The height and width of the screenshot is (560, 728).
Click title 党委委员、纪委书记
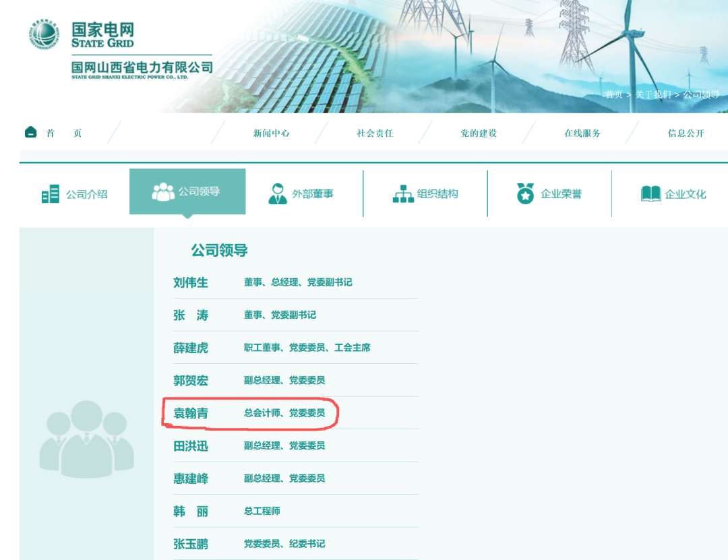pyautogui.click(x=284, y=544)
